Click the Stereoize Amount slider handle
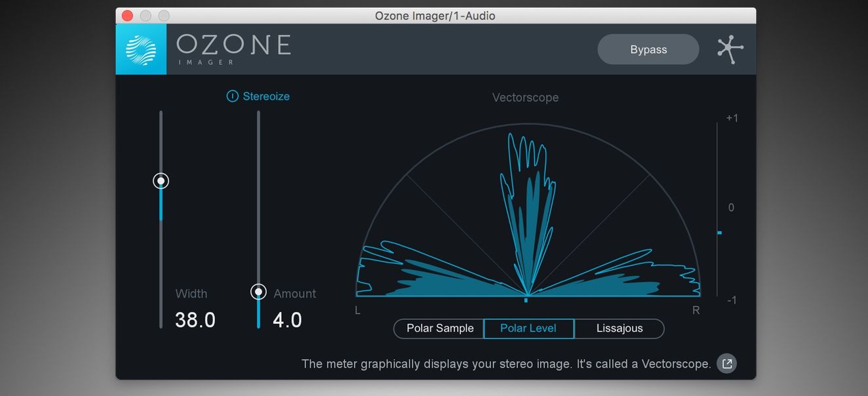 pyautogui.click(x=258, y=292)
